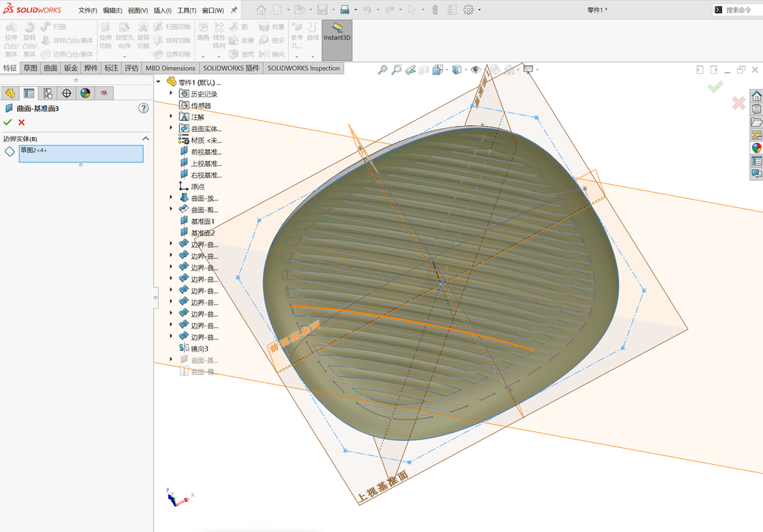Switch to the 评估 ribbon tab
The width and height of the screenshot is (763, 532).
(x=131, y=68)
